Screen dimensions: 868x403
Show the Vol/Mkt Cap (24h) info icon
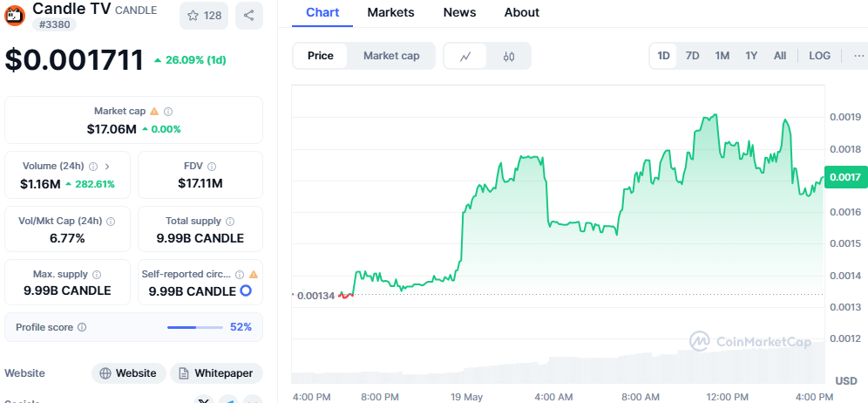click(x=111, y=222)
